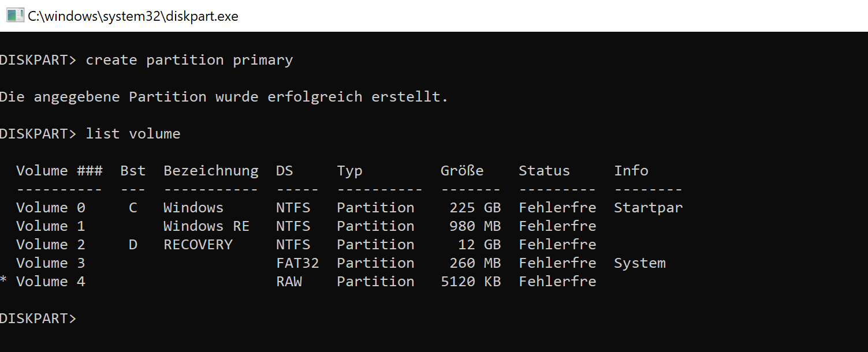Click the diskpart.exe title bar icon

pos(15,16)
